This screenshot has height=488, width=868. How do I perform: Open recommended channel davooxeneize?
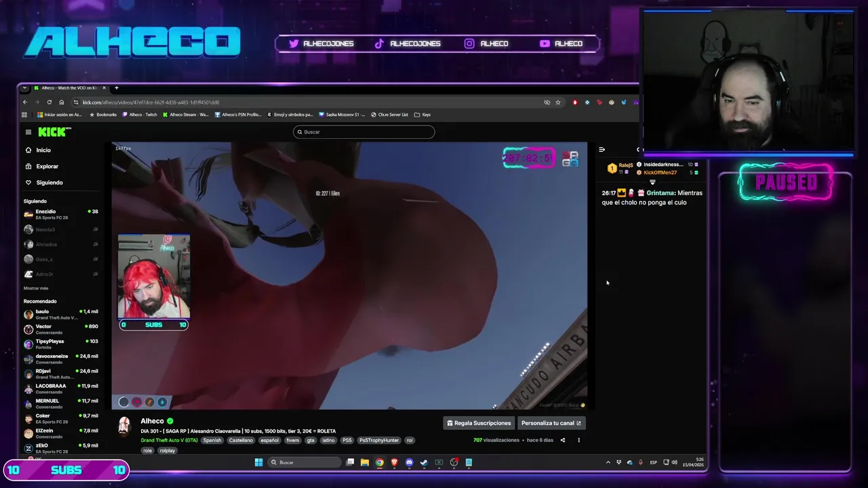tap(61, 359)
